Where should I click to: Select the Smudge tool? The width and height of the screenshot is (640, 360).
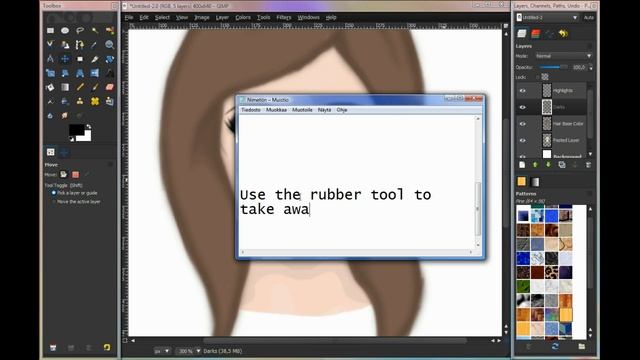(x=65, y=116)
